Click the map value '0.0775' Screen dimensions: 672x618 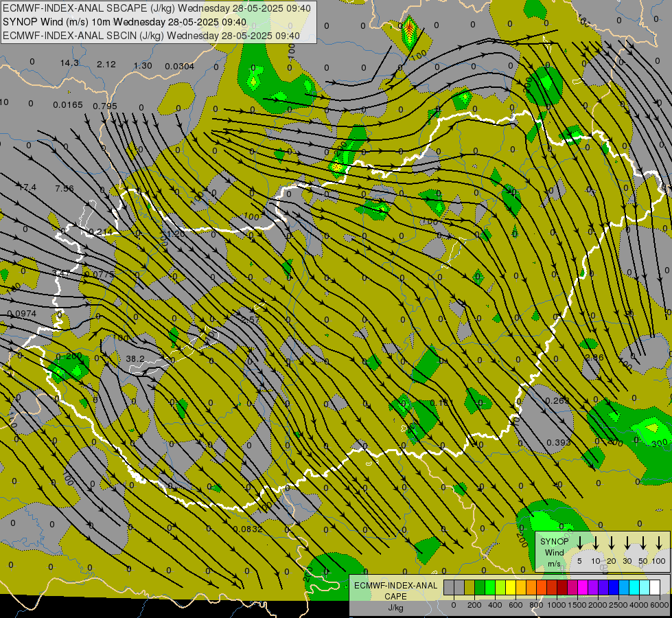100,274
